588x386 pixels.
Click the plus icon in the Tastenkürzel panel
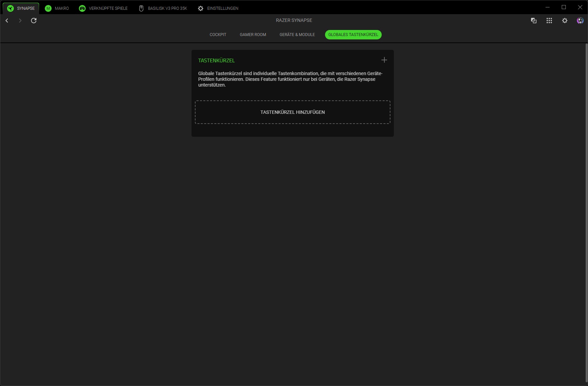384,60
